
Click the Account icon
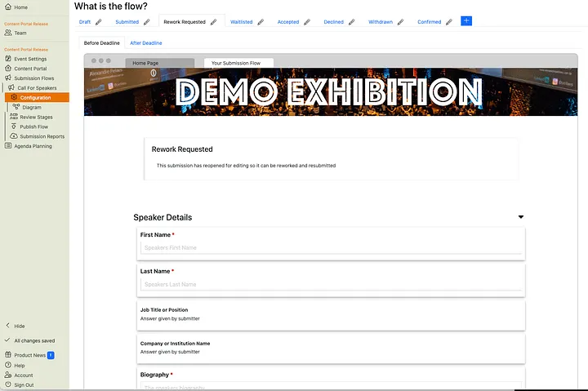(8, 375)
